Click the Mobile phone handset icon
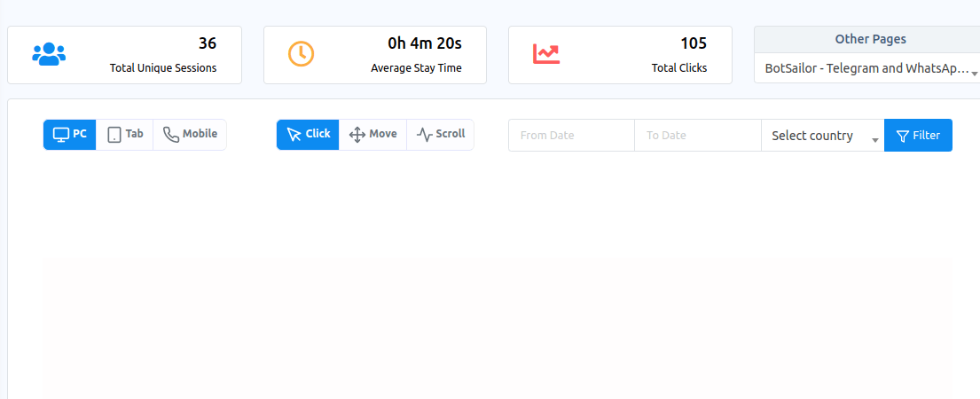 170,135
